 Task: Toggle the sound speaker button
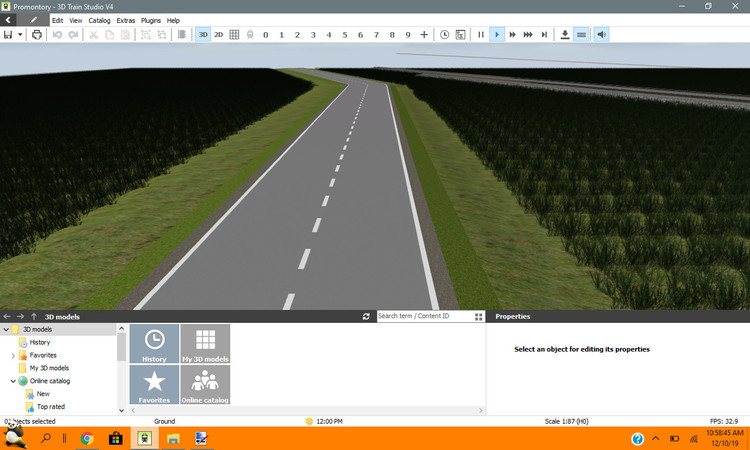601,34
